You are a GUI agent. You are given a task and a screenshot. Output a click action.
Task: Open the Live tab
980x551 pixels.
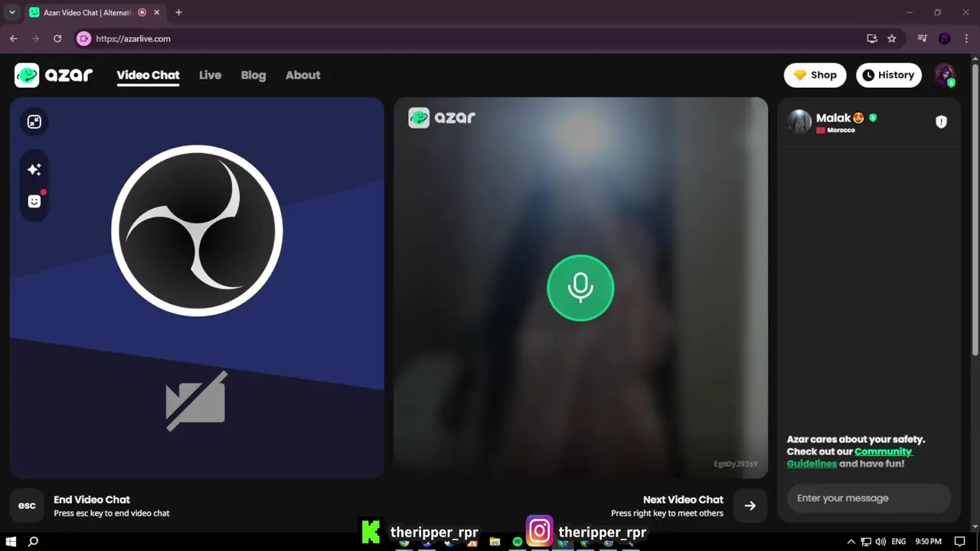click(x=210, y=75)
